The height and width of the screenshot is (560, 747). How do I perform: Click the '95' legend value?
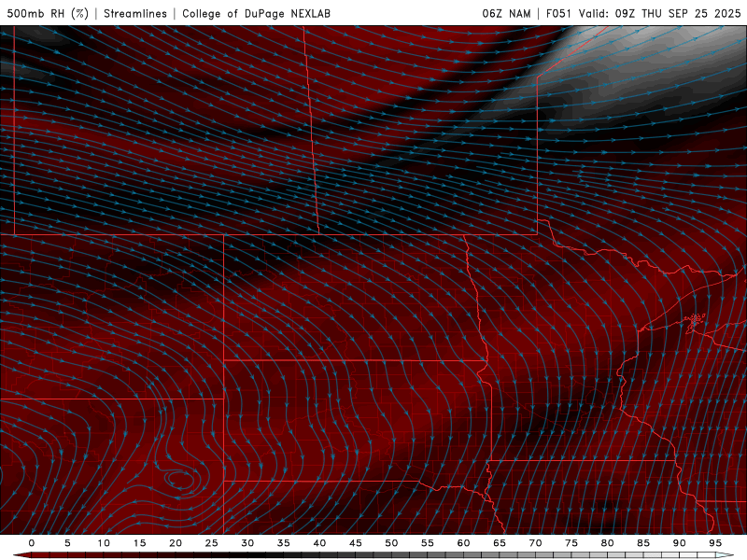[x=715, y=543]
